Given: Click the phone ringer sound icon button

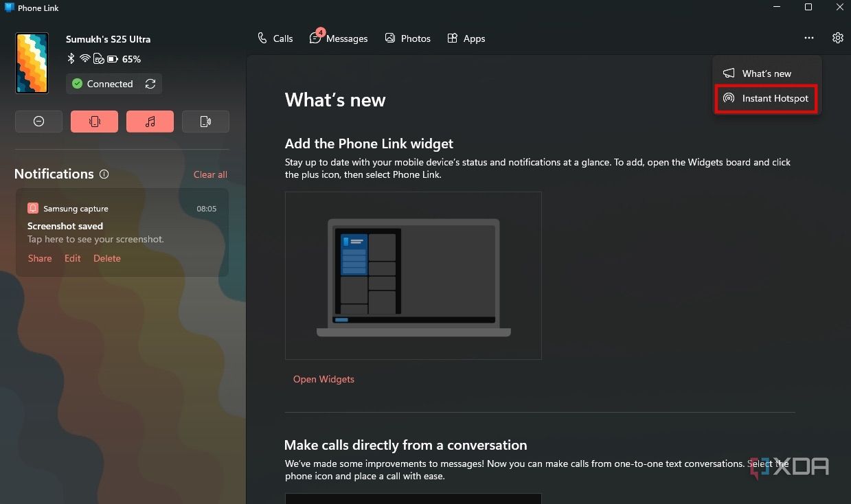Looking at the screenshot, I should [205, 122].
